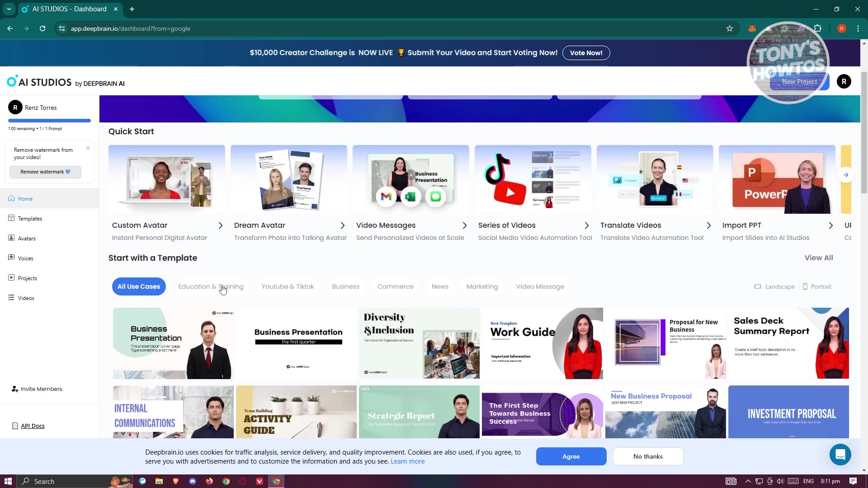Click Invite Members in the sidebar
The image size is (868, 488).
click(x=37, y=389)
